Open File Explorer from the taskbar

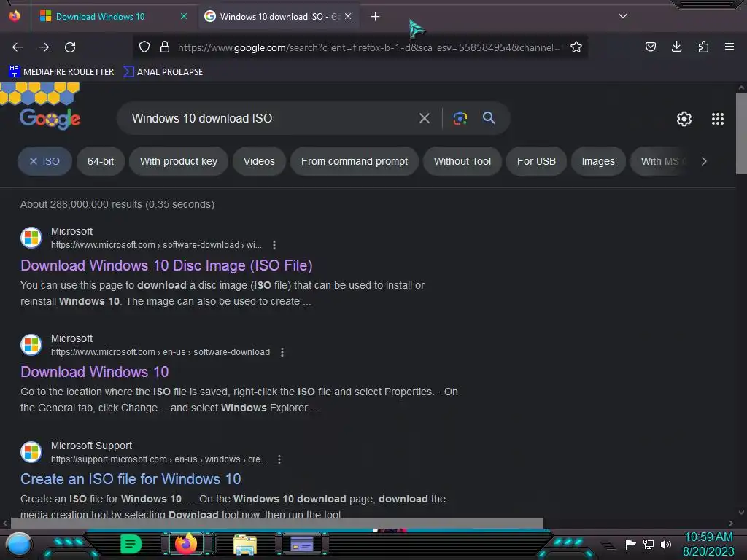pos(245,544)
